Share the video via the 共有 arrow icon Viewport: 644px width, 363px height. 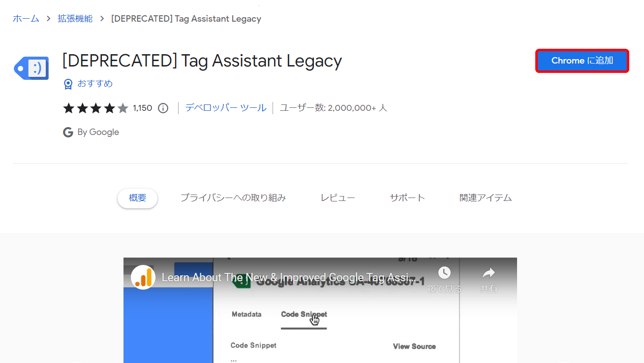click(x=489, y=272)
